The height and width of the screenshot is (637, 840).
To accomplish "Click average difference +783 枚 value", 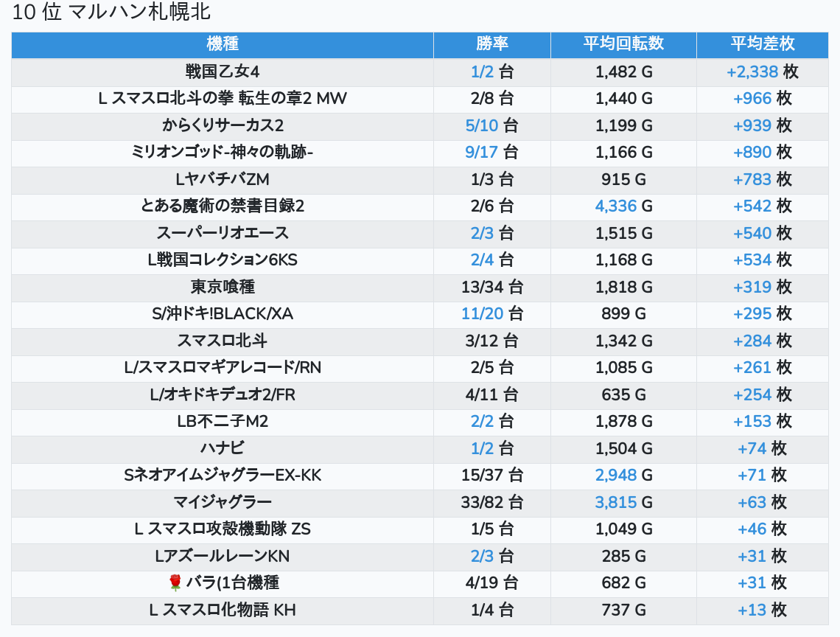I will pos(763,179).
